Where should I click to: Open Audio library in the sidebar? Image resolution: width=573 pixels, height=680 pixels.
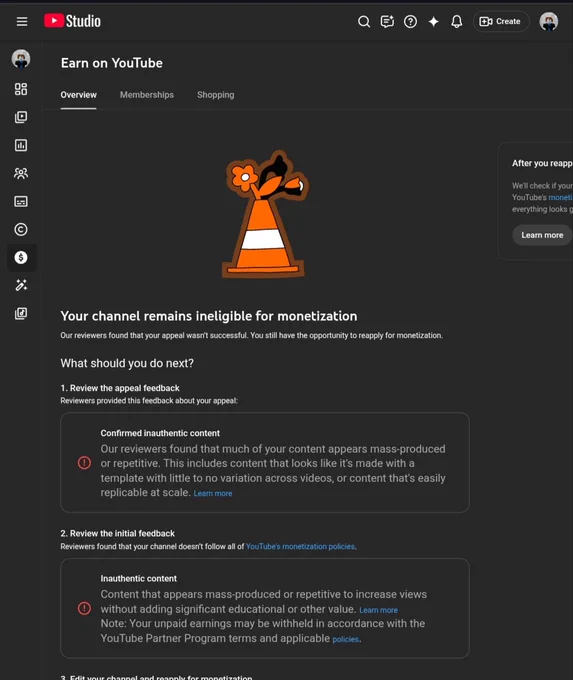tap(21, 314)
